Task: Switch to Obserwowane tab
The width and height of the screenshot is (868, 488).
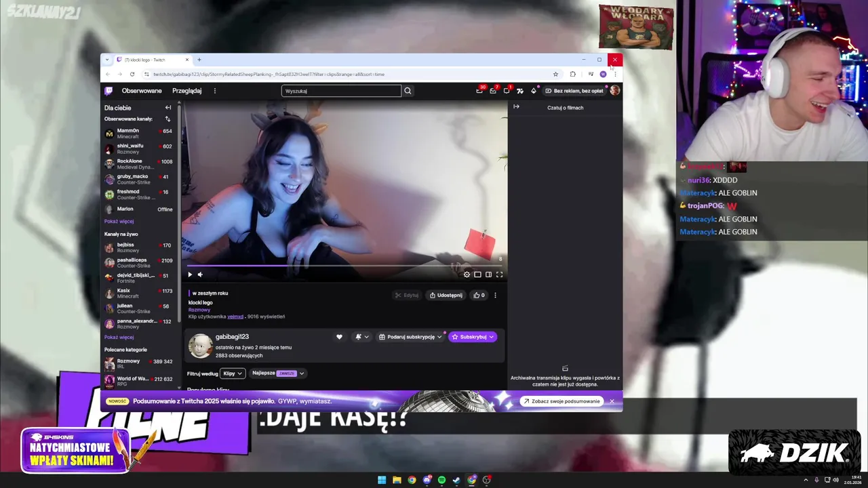Action: (142, 91)
